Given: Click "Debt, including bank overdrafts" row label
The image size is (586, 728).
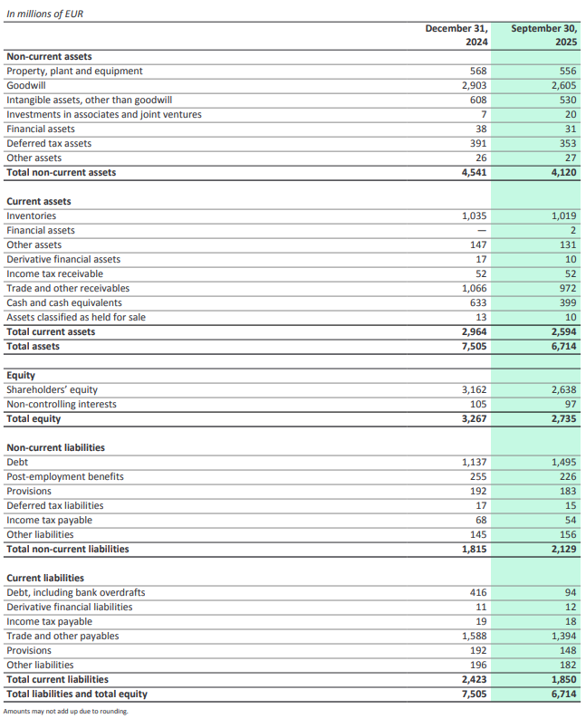Looking at the screenshot, I should click(x=75, y=592).
